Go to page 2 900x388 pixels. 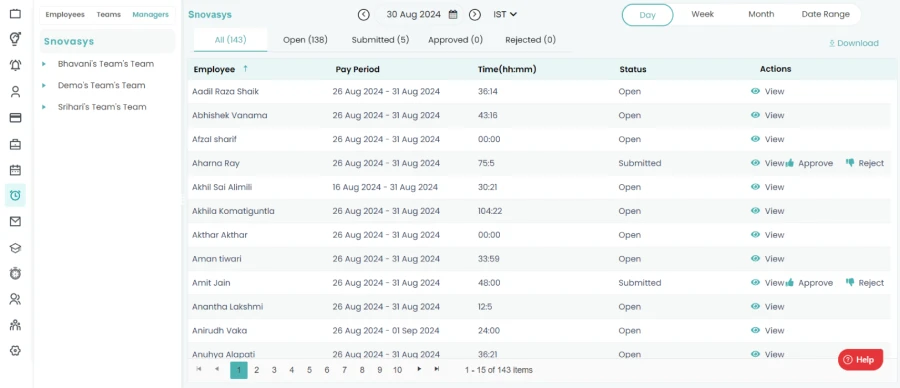(257, 370)
